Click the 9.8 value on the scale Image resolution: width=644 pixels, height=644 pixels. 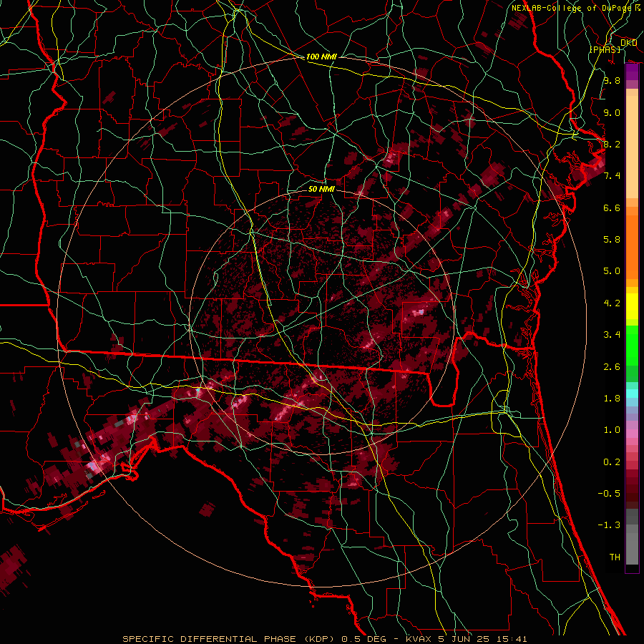click(612, 80)
